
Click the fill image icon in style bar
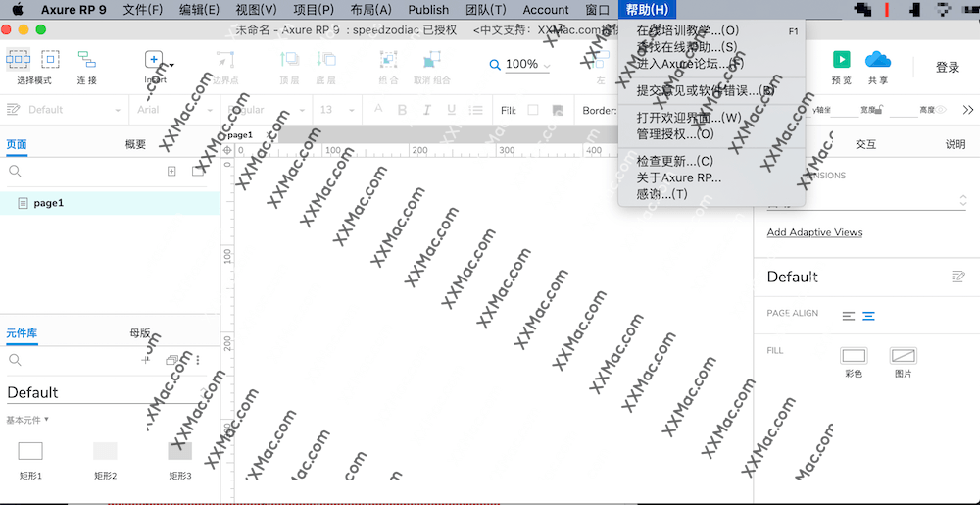coord(559,110)
